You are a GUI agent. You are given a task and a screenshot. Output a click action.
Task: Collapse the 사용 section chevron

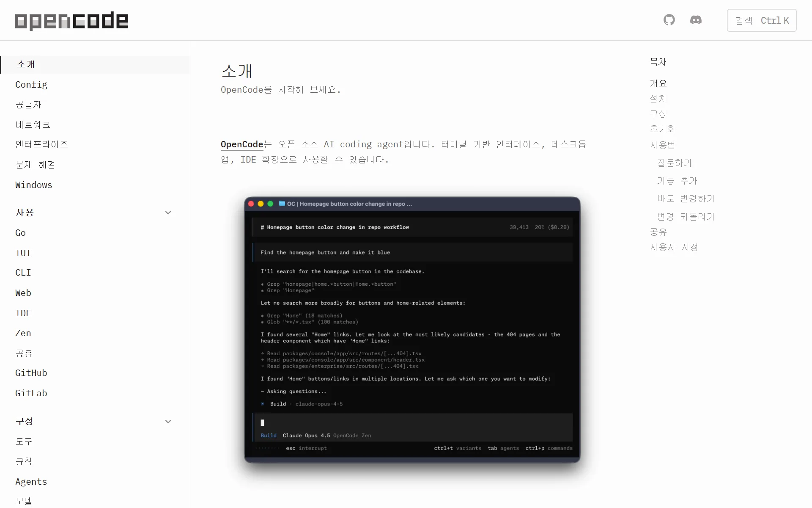click(x=168, y=213)
